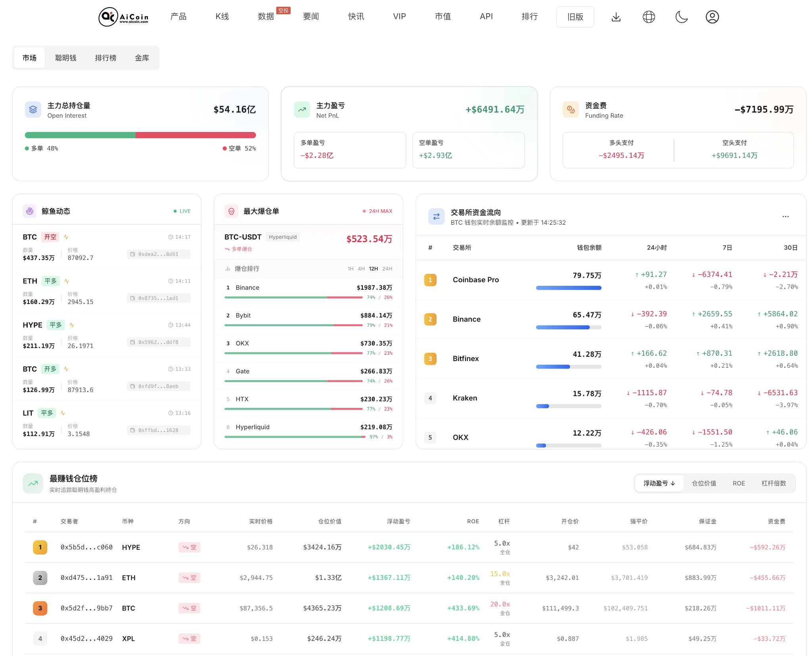Toggle the 空 direction badge on HYPE row
The height and width of the screenshot is (656, 812).
coord(190,547)
